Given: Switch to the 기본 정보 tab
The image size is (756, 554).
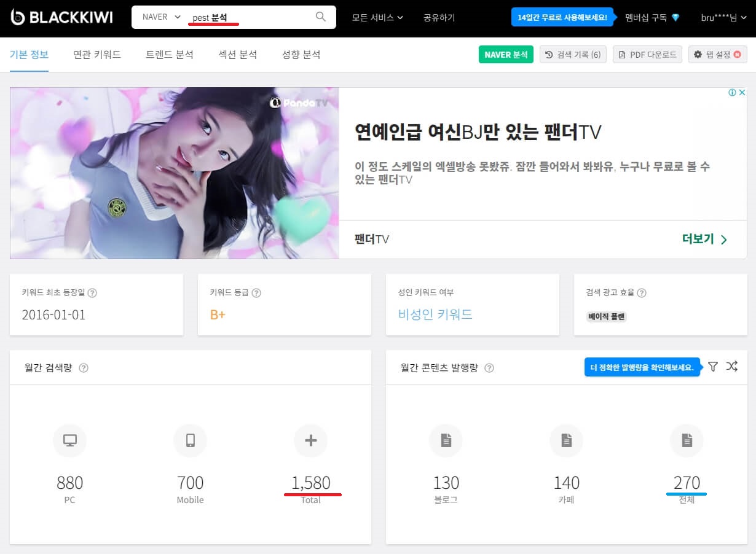Looking at the screenshot, I should coord(29,55).
